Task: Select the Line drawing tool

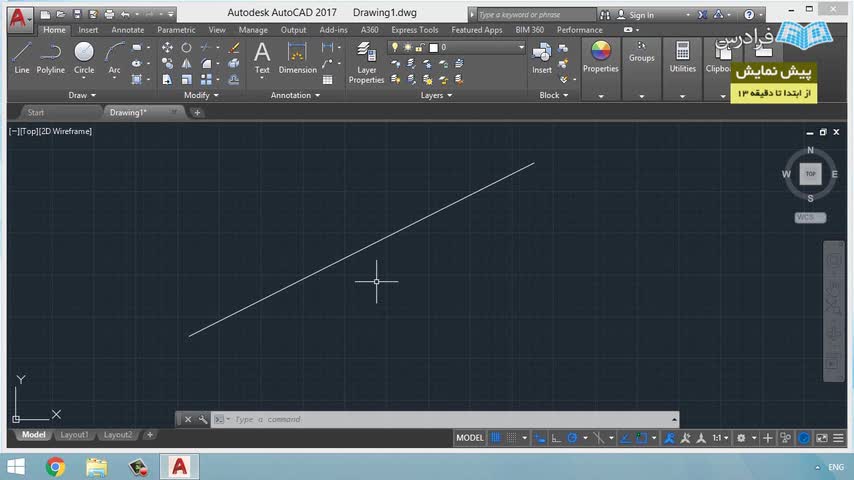Action: [x=22, y=58]
